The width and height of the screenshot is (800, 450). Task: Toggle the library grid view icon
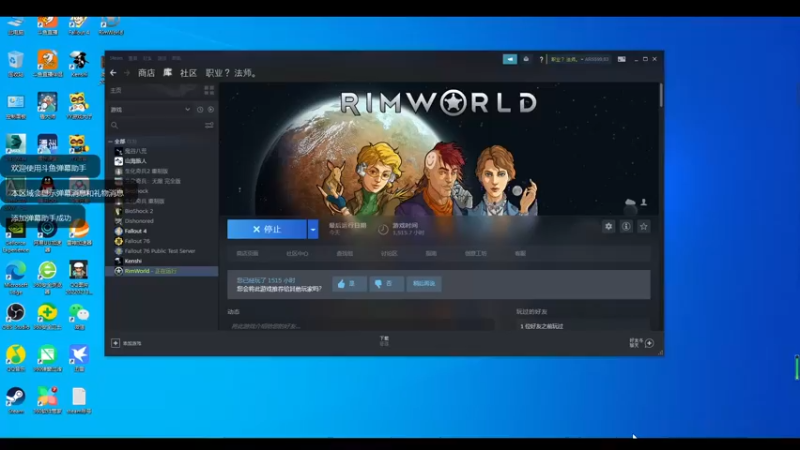point(209,90)
